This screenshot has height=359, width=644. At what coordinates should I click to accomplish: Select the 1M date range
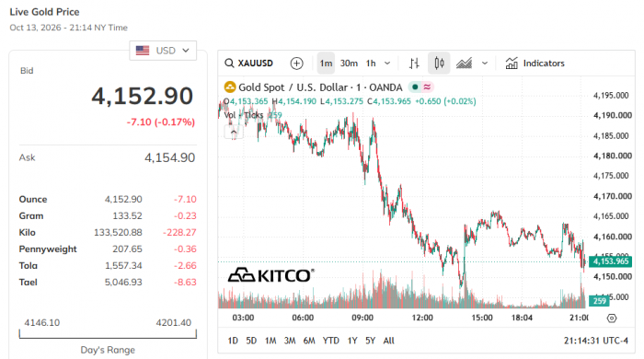click(x=270, y=341)
